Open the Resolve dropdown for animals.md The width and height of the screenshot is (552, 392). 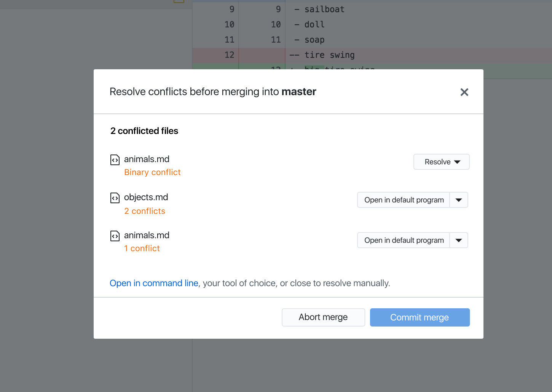[441, 162]
